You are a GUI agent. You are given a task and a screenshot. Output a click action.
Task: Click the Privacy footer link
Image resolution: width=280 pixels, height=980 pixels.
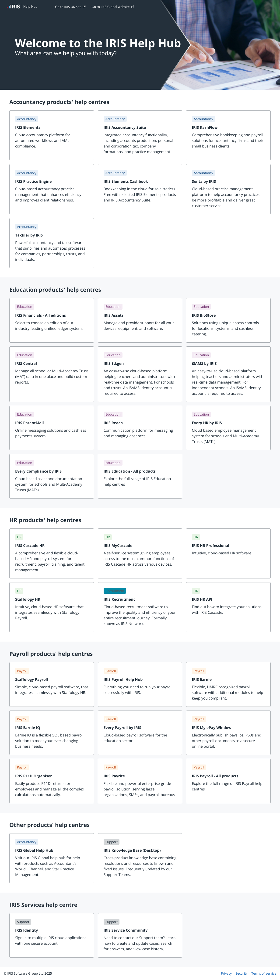pyautogui.click(x=226, y=973)
